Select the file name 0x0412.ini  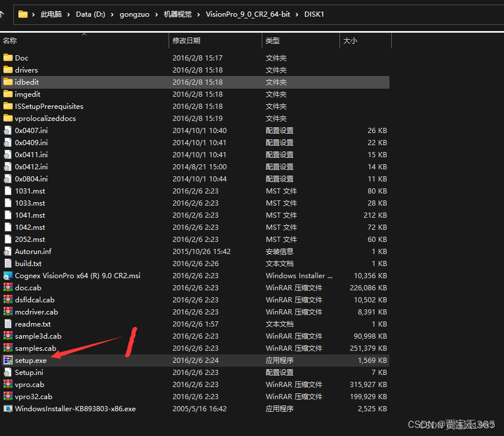tap(31, 166)
